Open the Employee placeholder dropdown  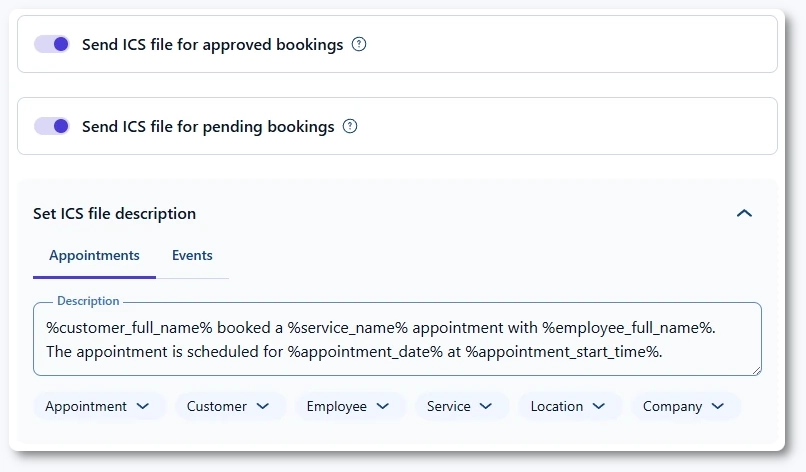click(x=349, y=406)
